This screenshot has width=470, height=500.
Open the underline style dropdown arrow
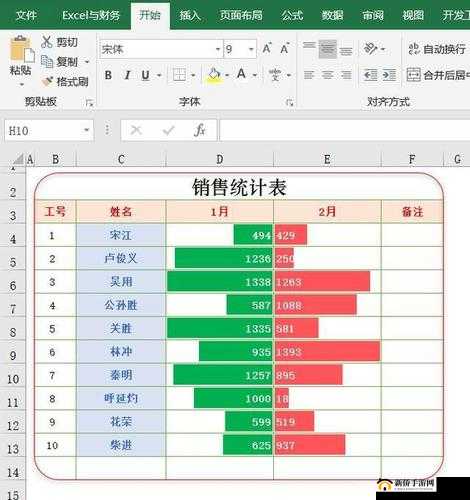159,75
